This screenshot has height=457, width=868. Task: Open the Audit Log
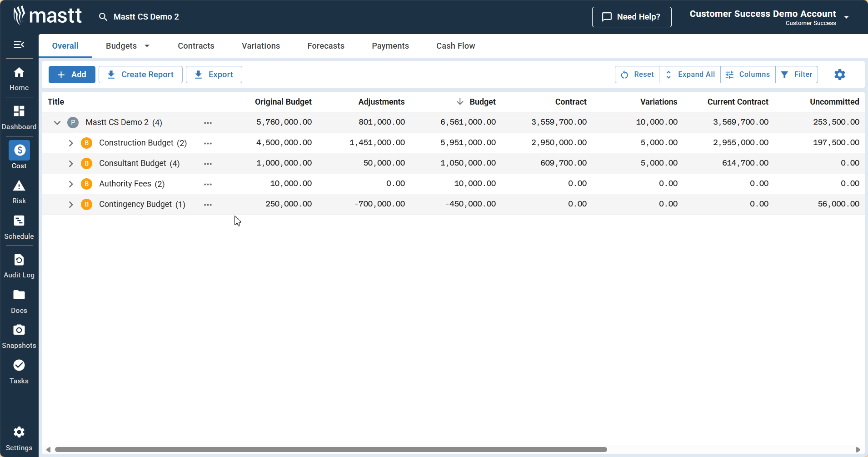[x=19, y=266]
